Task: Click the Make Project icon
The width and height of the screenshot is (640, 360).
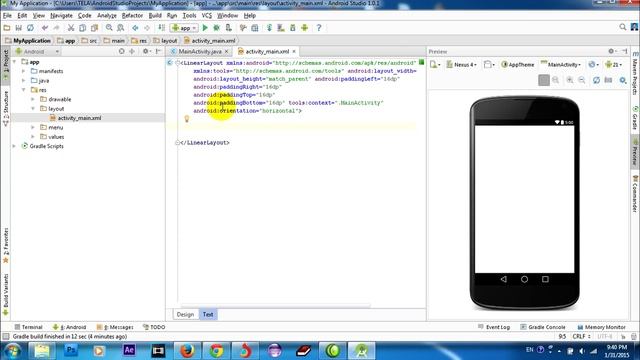Action: (162, 28)
